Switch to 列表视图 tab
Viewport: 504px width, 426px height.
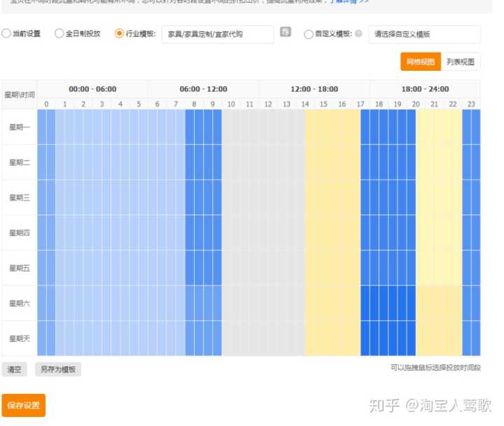click(x=461, y=62)
